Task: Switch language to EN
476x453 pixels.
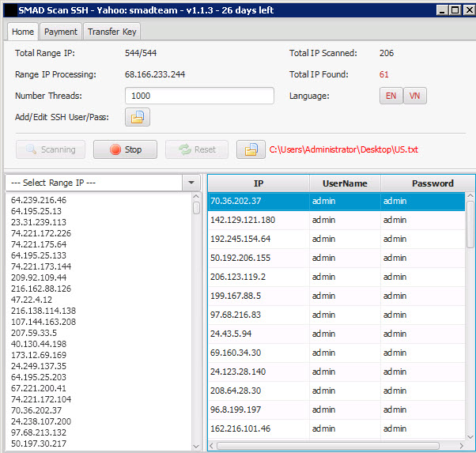Action: (x=391, y=96)
